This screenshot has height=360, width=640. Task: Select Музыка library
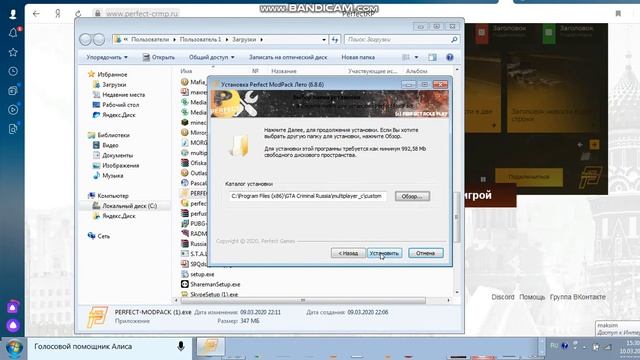(x=108, y=176)
